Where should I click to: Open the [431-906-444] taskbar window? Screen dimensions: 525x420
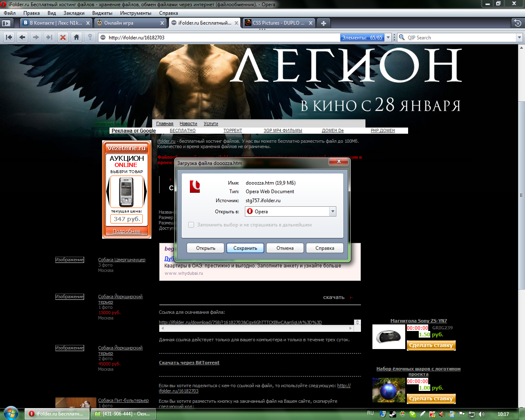(x=123, y=414)
